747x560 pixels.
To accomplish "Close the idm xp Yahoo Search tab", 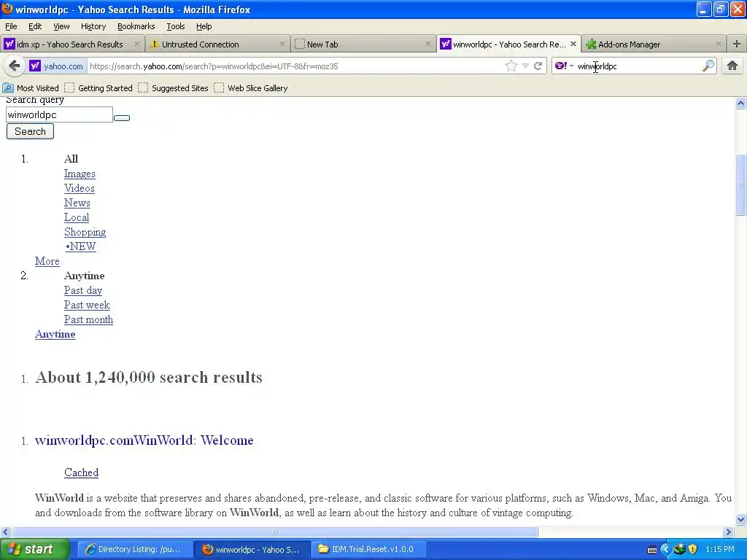I will [136, 44].
